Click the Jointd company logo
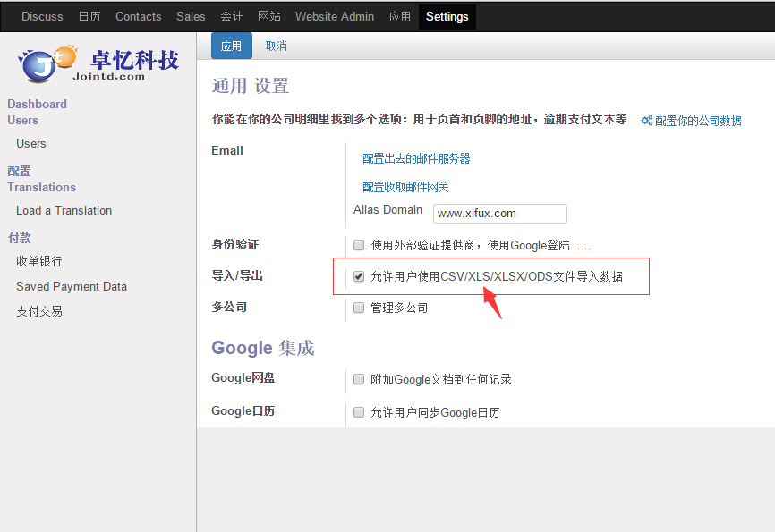This screenshot has width=775, height=532. pyautogui.click(x=98, y=63)
